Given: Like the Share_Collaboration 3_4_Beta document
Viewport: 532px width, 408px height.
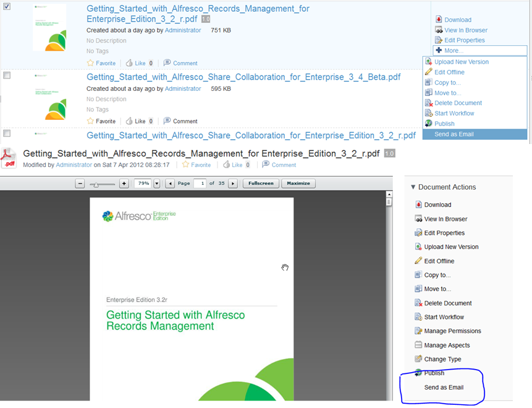Looking at the screenshot, I should (x=136, y=121).
